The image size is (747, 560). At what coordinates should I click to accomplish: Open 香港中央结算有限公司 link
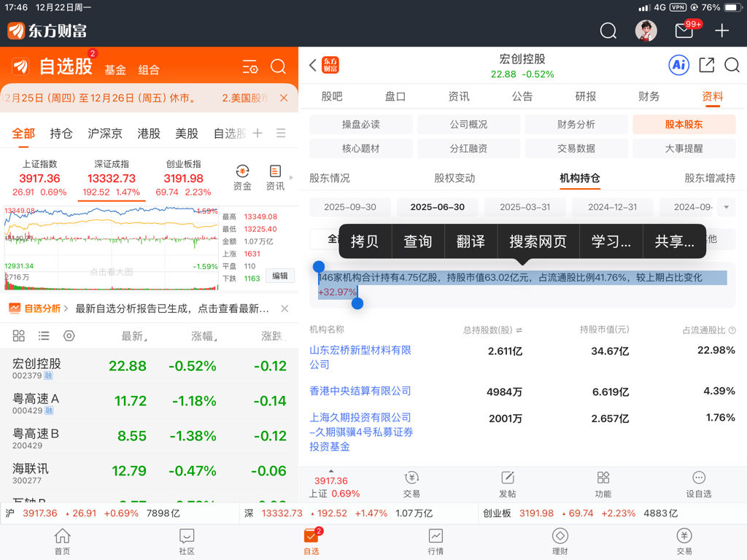point(360,391)
